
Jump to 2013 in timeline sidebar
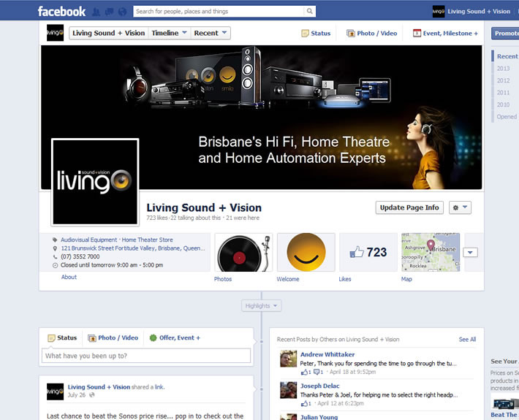click(503, 69)
